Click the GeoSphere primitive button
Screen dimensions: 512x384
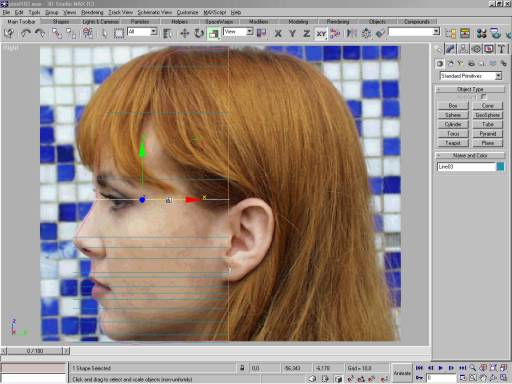tap(488, 115)
